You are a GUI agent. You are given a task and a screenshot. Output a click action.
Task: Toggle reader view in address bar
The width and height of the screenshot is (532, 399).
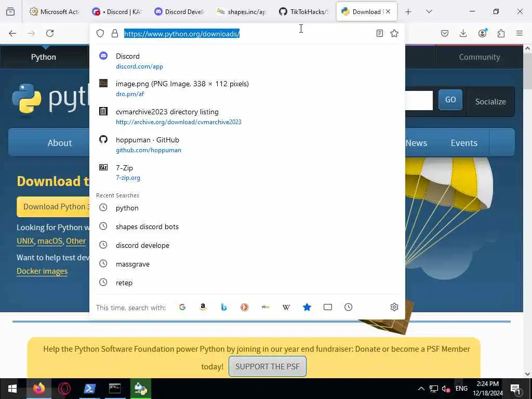pos(380,33)
